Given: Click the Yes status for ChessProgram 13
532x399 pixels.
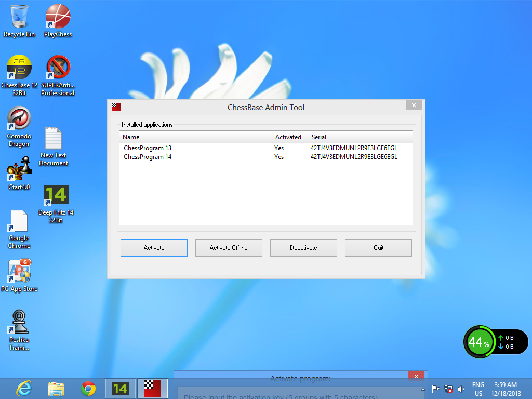Looking at the screenshot, I should point(279,148).
